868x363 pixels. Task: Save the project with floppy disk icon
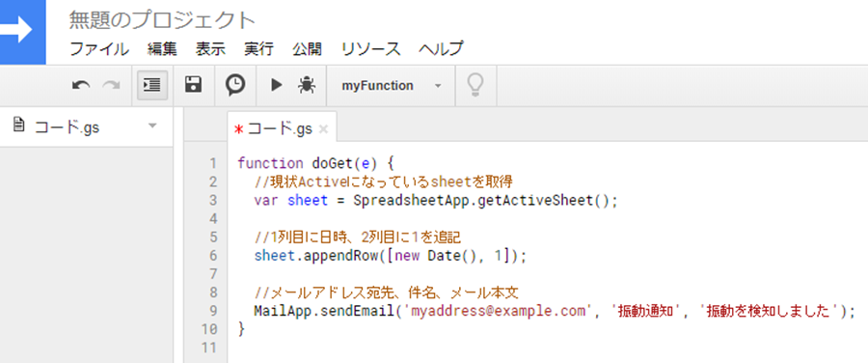click(193, 85)
